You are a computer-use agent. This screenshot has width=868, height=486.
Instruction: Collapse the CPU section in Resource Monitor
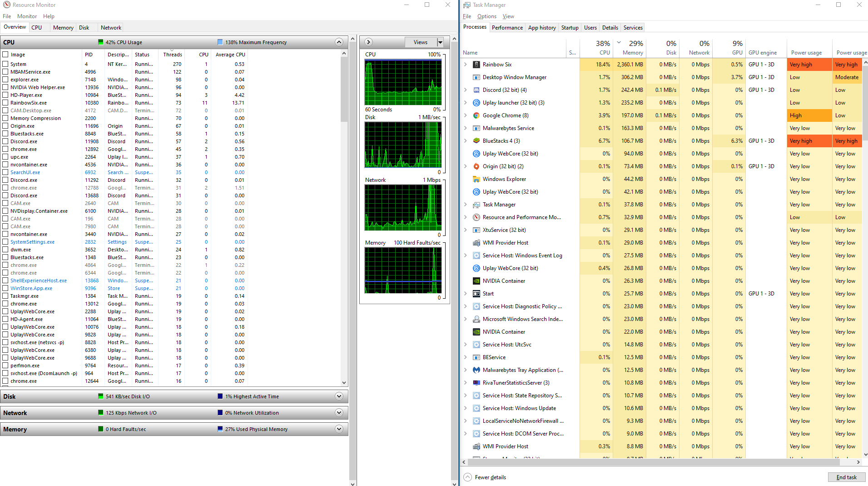339,42
